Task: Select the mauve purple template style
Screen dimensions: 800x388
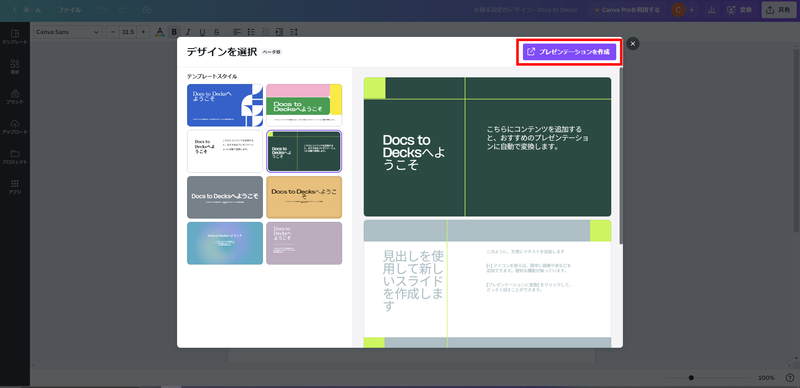Action: [x=304, y=243]
